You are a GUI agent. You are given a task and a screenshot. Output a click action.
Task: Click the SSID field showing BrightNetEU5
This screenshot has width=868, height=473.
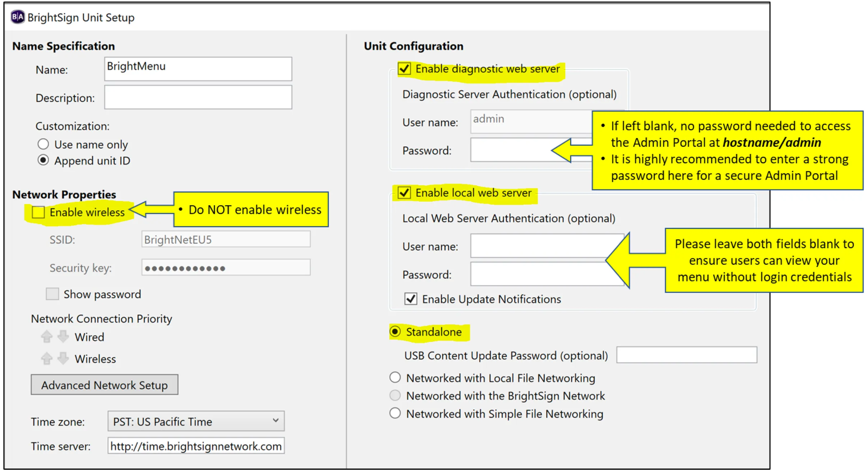coord(226,239)
